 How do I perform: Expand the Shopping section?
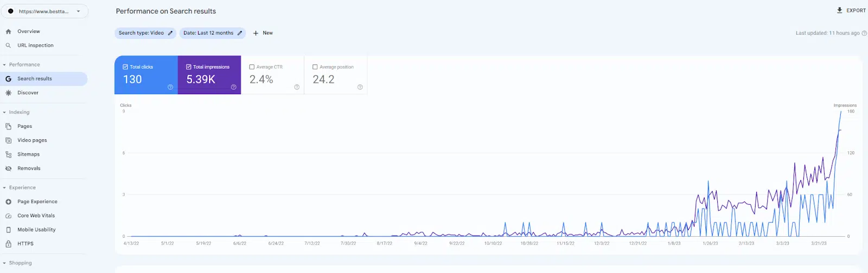[4, 263]
